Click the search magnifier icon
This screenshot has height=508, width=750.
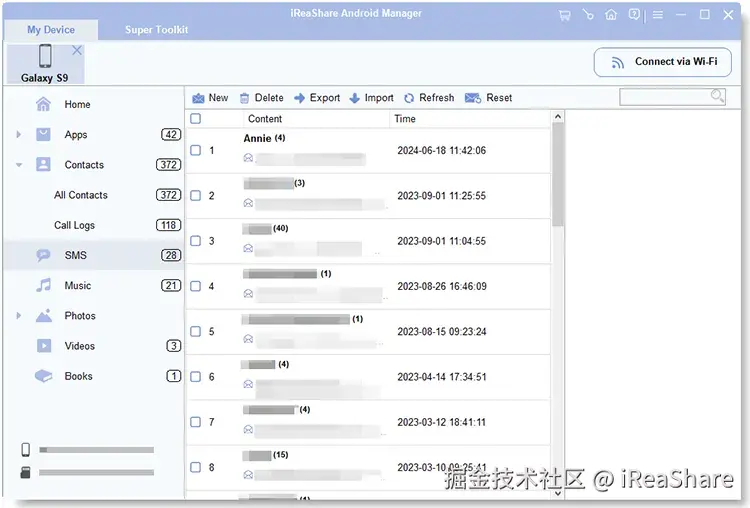click(717, 96)
